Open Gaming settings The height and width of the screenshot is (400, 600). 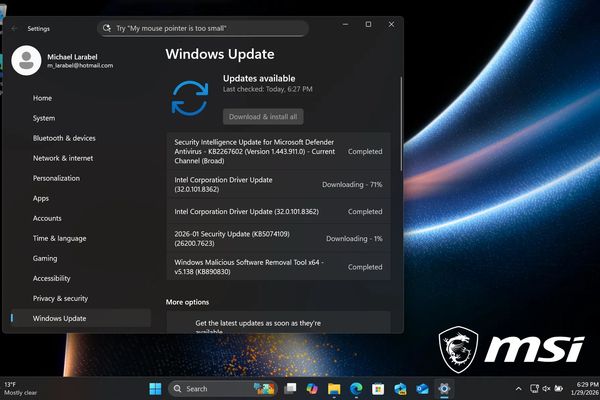coord(45,258)
